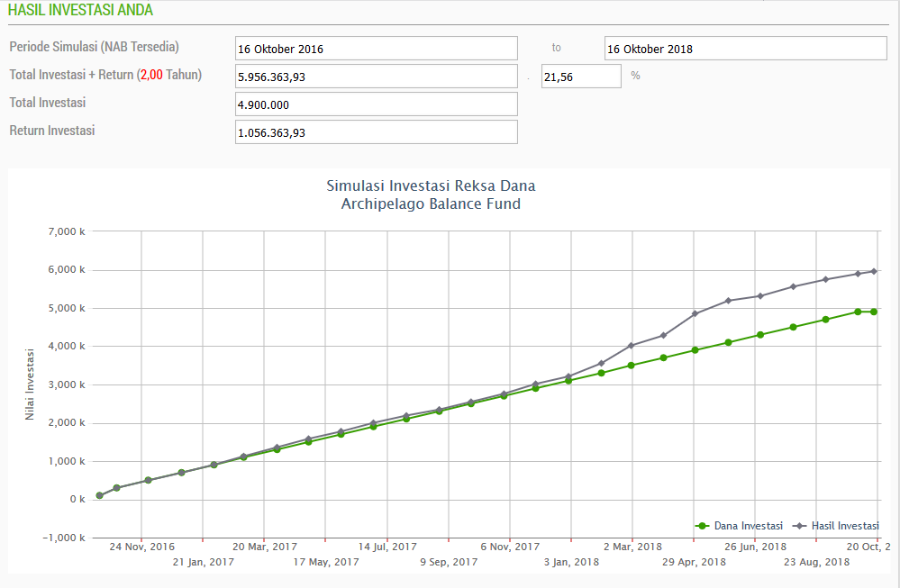Image resolution: width=900 pixels, height=588 pixels.
Task: Click the 24 Nov, 2016 x-axis label
Action: tap(142, 547)
